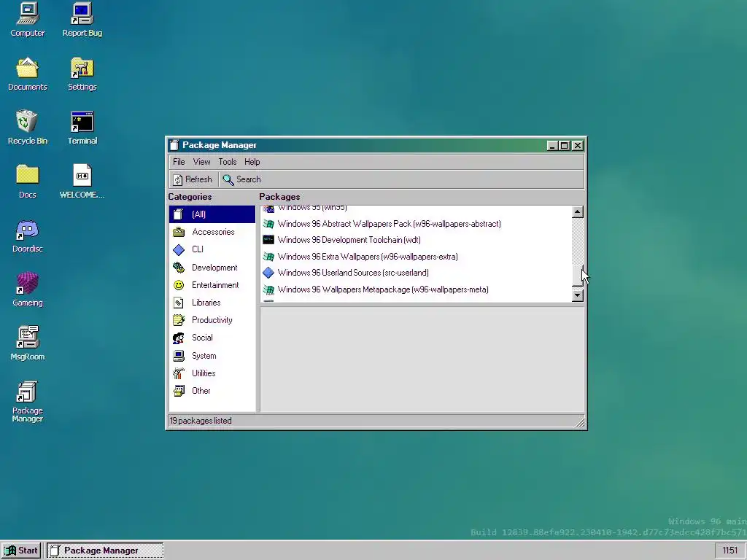Select the Libraries category
This screenshot has width=747, height=560.
pos(212,303)
